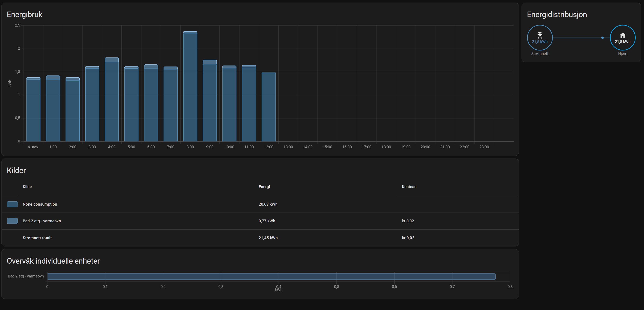Viewport: 644px width, 310px height.
Task: Click the '6. nov.' date axis label
Action: [33, 147]
